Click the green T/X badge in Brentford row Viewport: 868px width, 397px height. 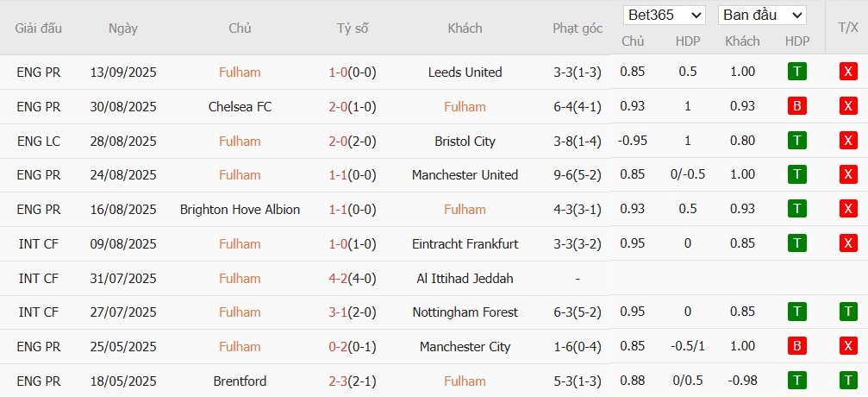(848, 381)
